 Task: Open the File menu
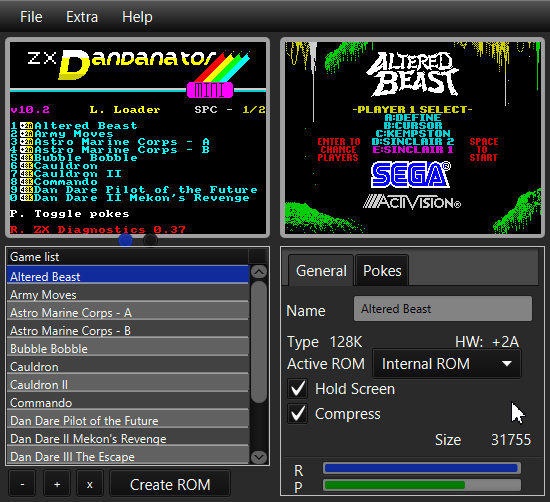click(31, 17)
